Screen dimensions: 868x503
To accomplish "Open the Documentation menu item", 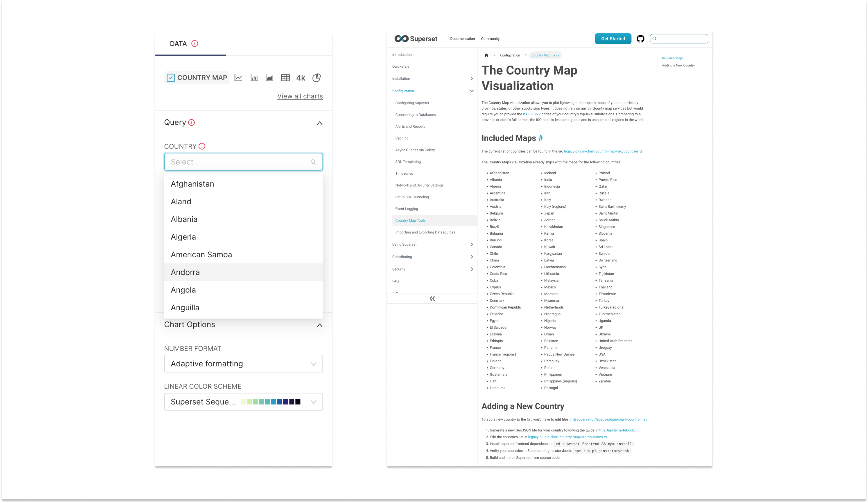I will pyautogui.click(x=462, y=39).
